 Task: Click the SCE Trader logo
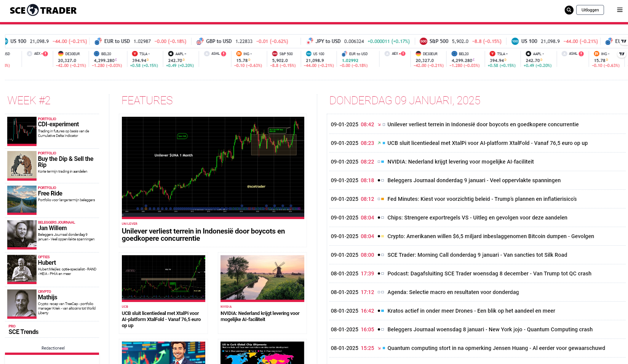coord(43,10)
